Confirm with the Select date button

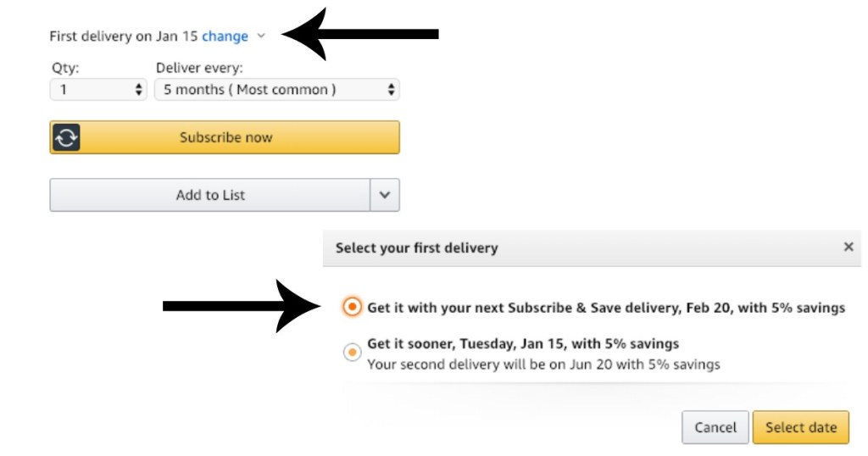(x=800, y=427)
